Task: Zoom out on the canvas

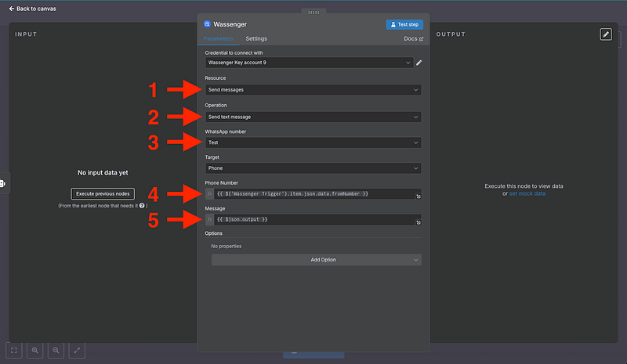Action: tap(56, 351)
